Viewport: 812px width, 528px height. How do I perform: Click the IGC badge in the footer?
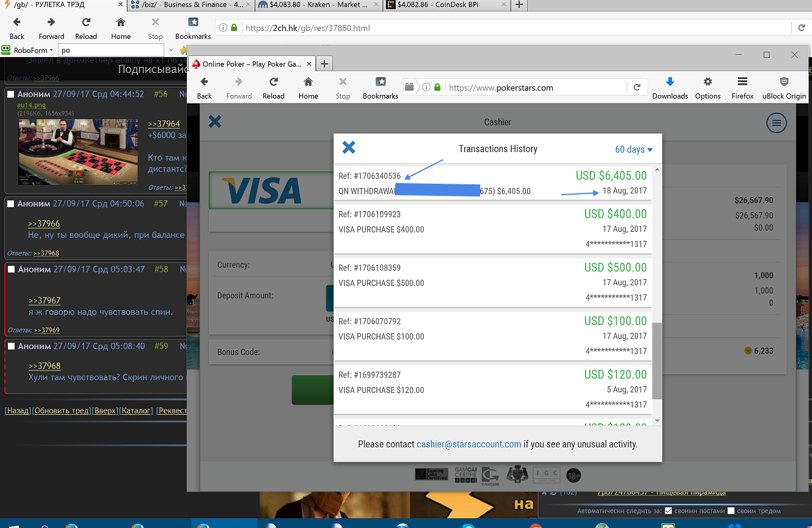click(546, 475)
